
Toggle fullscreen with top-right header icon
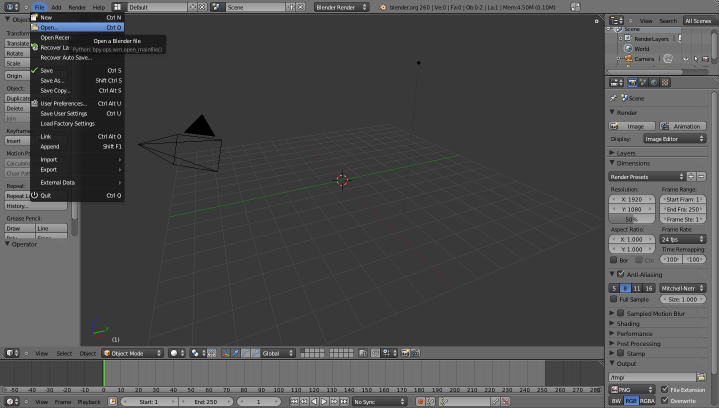pos(575,7)
